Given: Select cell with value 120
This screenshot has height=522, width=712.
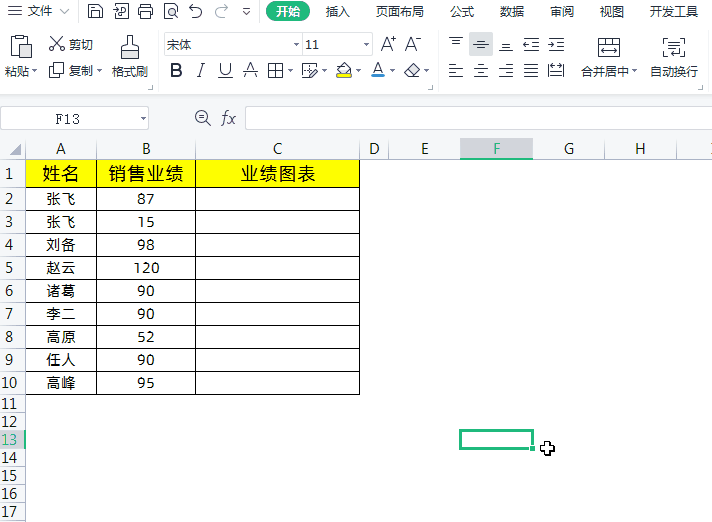Looking at the screenshot, I should (146, 268).
